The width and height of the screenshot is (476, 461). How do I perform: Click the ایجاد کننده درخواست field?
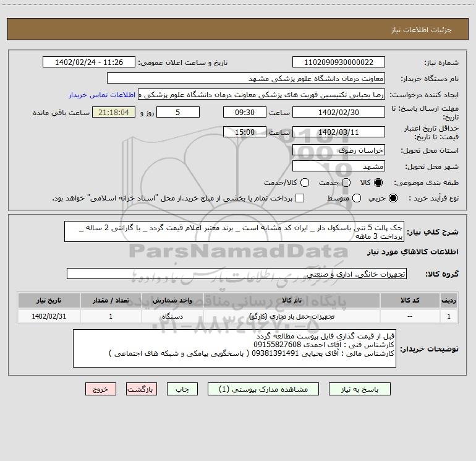click(261, 95)
